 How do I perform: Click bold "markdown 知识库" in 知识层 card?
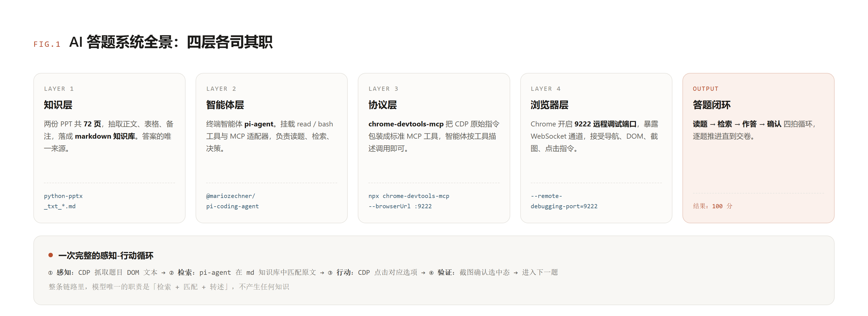[x=105, y=136]
